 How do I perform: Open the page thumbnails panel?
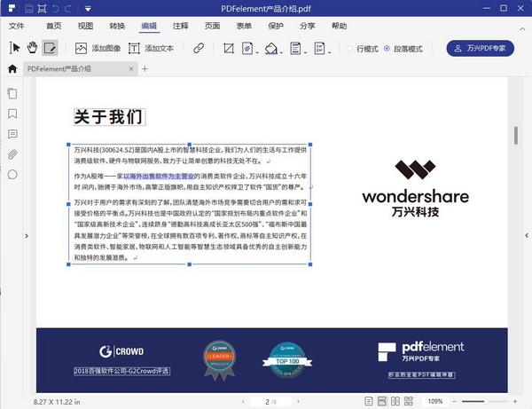click(12, 93)
